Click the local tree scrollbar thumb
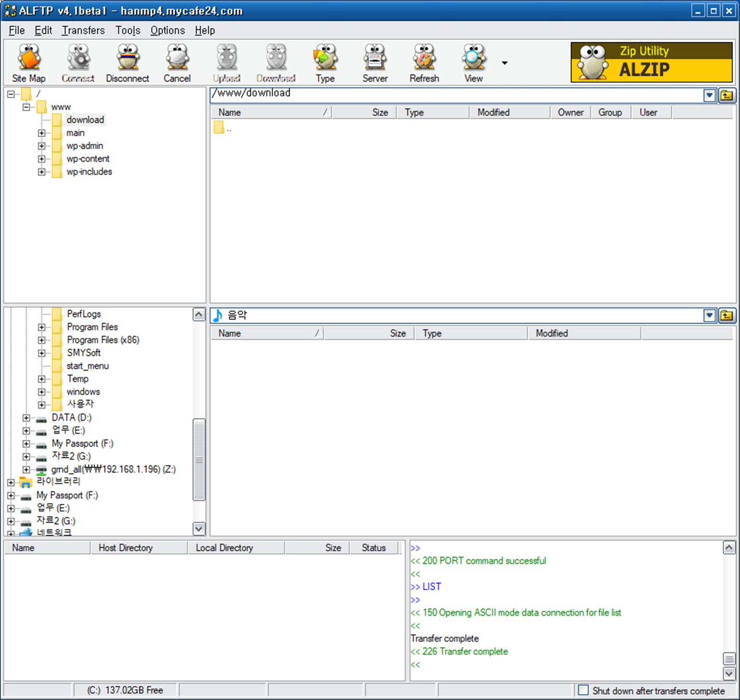Screen dimensions: 740x700 tap(199, 460)
